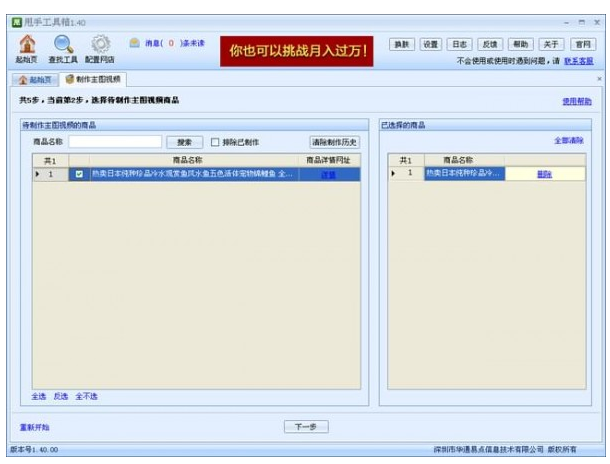The width and height of the screenshot is (610, 464).
Task: Close the current tab with the x
Action: tap(599, 79)
